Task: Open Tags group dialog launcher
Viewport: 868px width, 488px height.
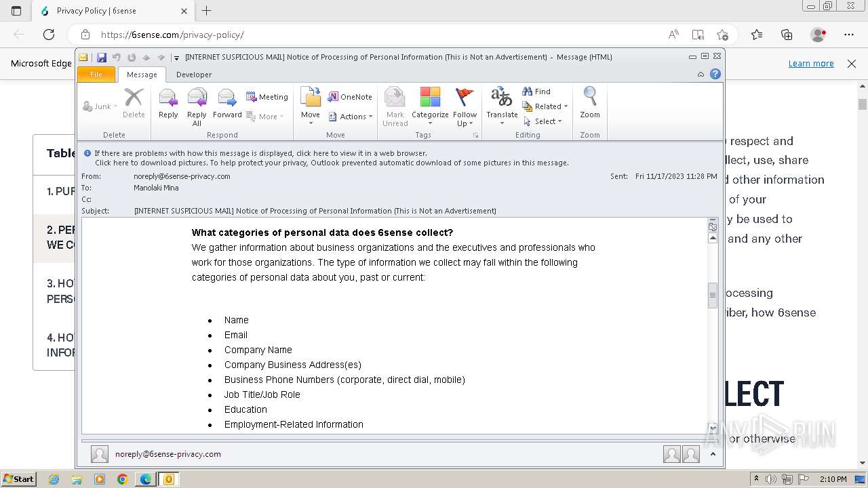Action: point(475,136)
